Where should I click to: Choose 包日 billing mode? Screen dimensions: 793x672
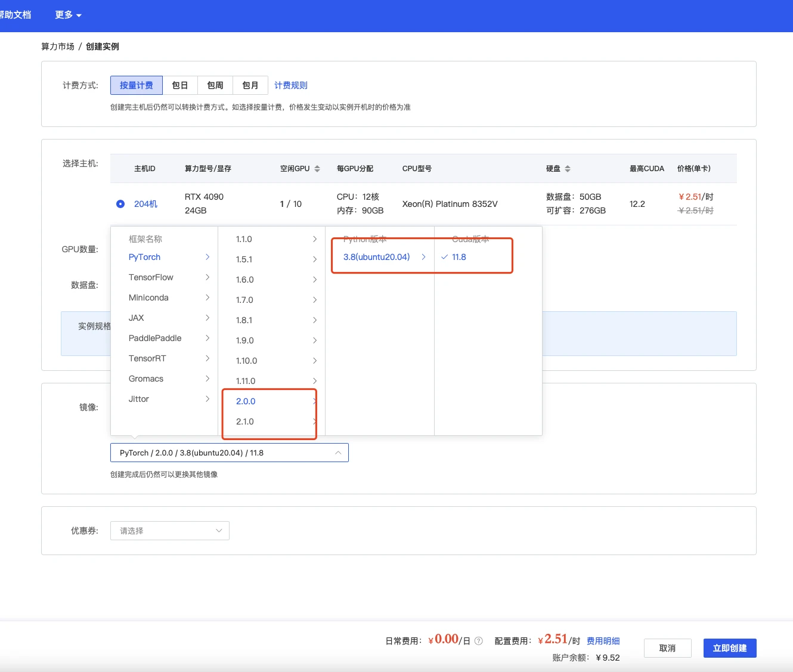click(180, 85)
